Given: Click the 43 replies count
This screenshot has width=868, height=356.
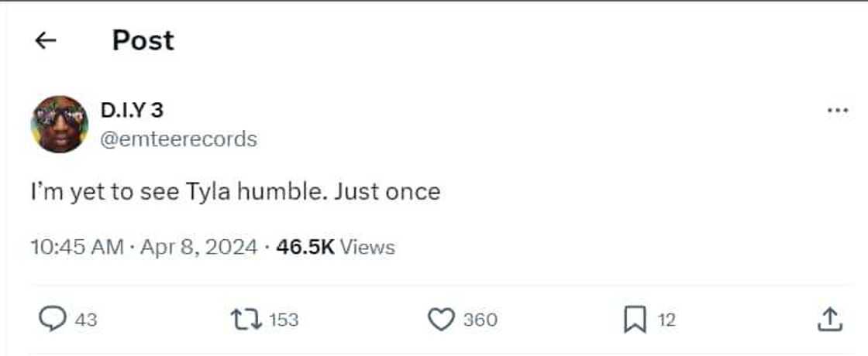Looking at the screenshot, I should [x=86, y=320].
